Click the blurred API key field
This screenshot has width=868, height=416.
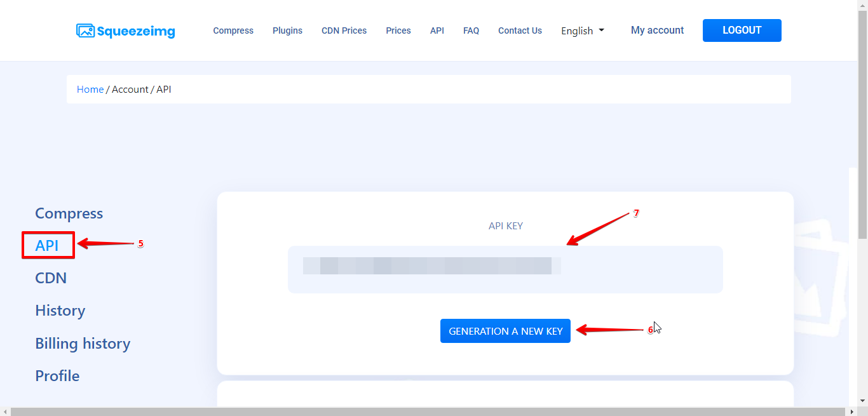click(x=505, y=269)
